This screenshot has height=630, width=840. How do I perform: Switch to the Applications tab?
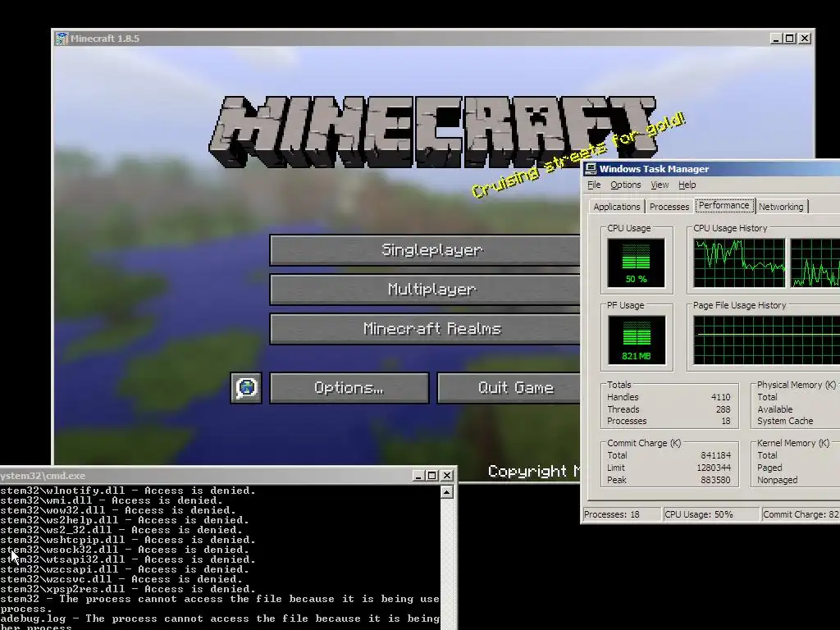tap(616, 207)
